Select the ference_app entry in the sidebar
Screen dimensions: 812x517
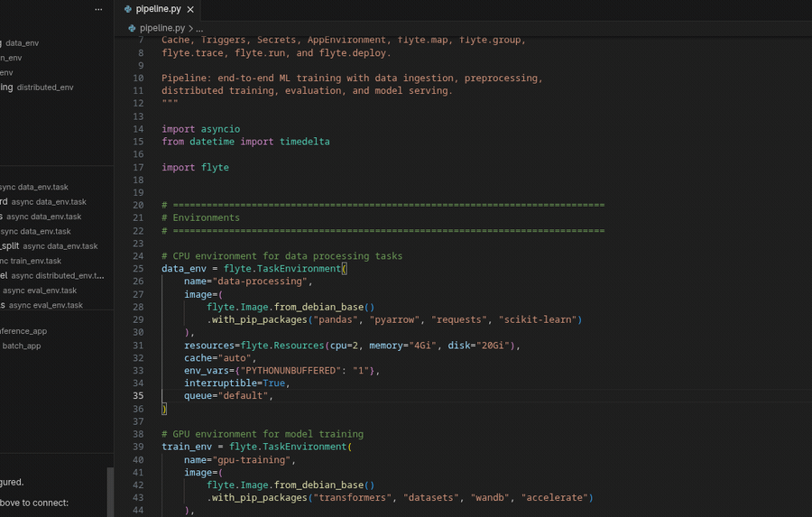23,331
